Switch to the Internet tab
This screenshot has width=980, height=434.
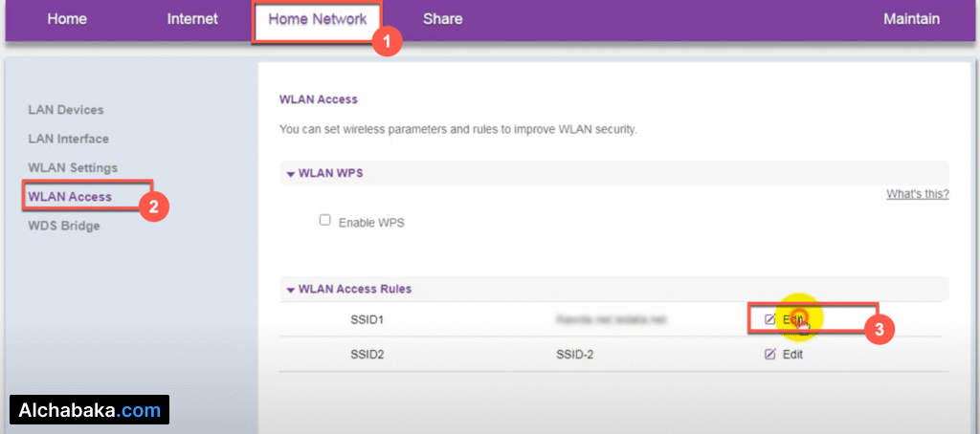pyautogui.click(x=192, y=19)
